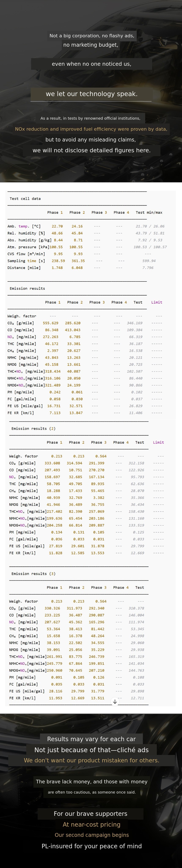Click 'At near-cost pricing' gold text
Image resolution: width=182 pixels, height=868 pixels.
tap(91, 825)
